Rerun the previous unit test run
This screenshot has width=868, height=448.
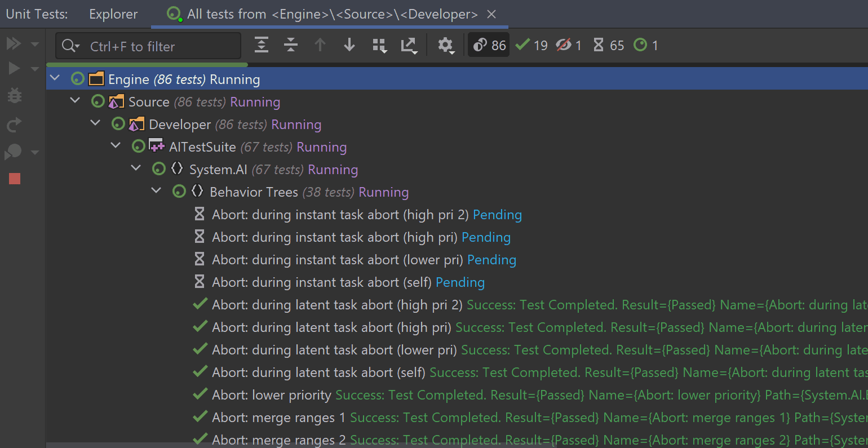pyautogui.click(x=14, y=123)
